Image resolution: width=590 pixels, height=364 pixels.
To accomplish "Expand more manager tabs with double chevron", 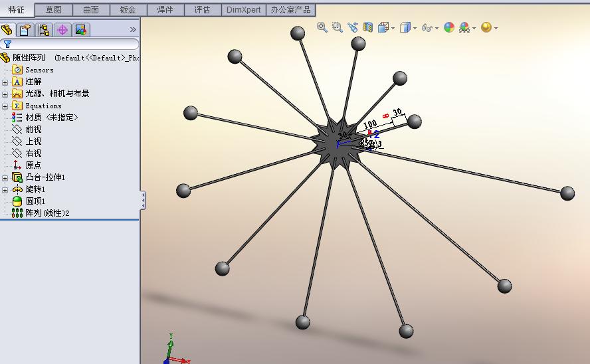I will [x=133, y=30].
